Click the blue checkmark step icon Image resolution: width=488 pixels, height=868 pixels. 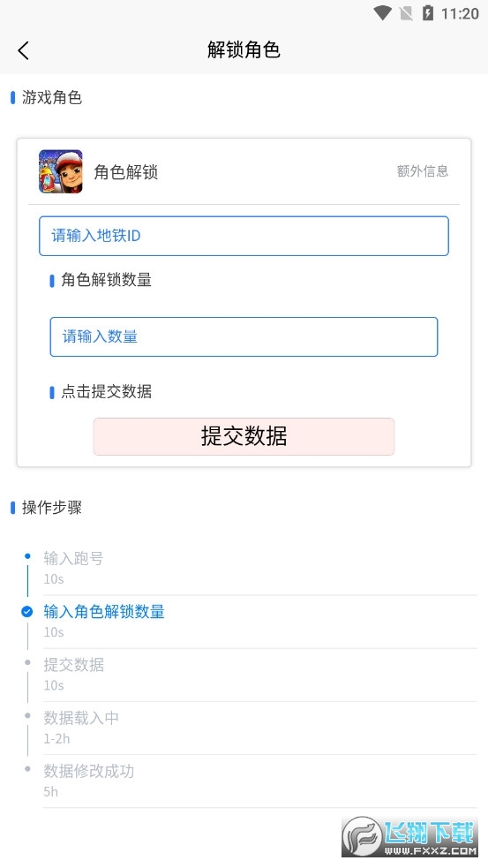(x=27, y=612)
